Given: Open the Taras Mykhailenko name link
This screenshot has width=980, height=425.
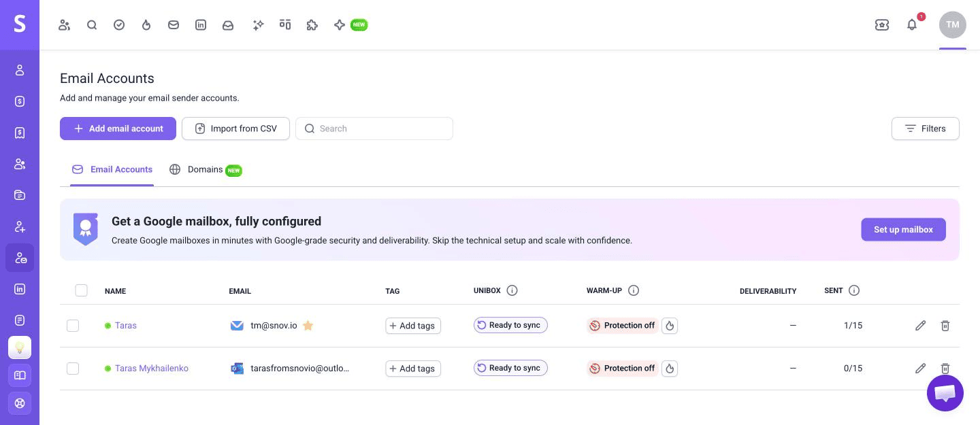Looking at the screenshot, I should point(152,369).
